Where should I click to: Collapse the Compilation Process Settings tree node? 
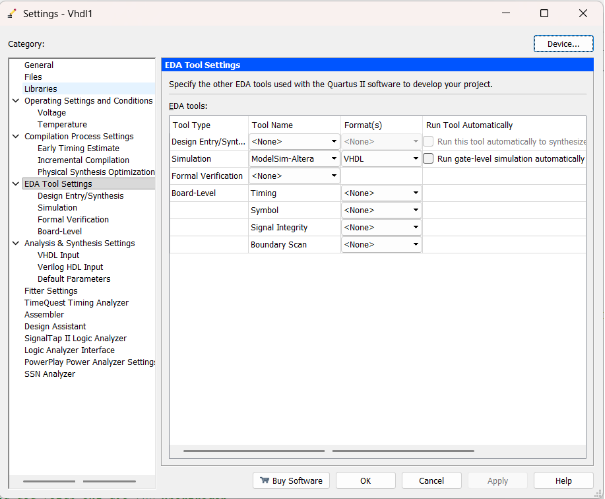pyautogui.click(x=17, y=137)
